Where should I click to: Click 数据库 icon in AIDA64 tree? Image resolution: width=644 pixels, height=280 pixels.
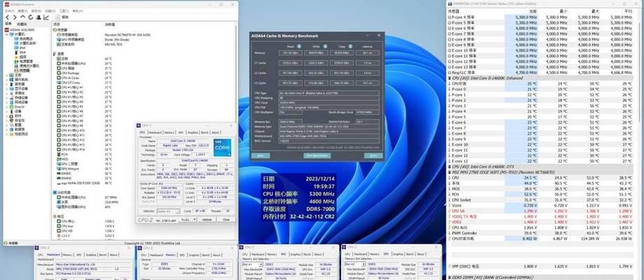click(11, 129)
